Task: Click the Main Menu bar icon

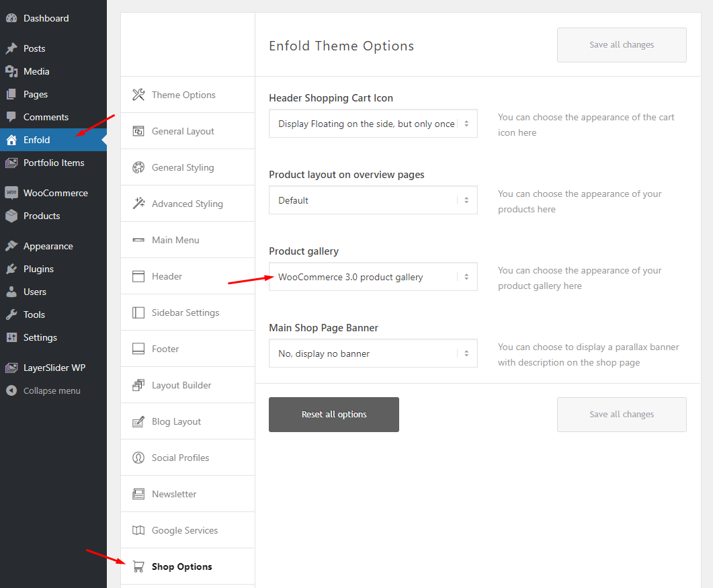Action: pos(138,240)
